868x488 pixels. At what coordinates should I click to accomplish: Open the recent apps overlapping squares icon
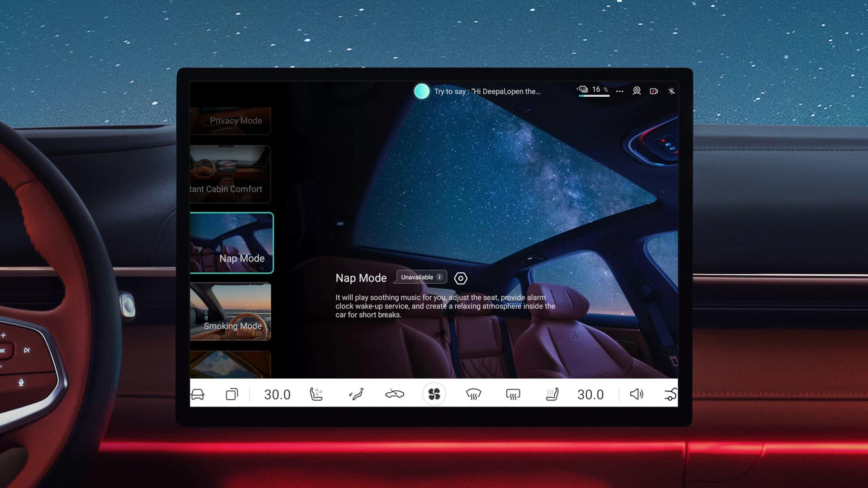pyautogui.click(x=232, y=394)
